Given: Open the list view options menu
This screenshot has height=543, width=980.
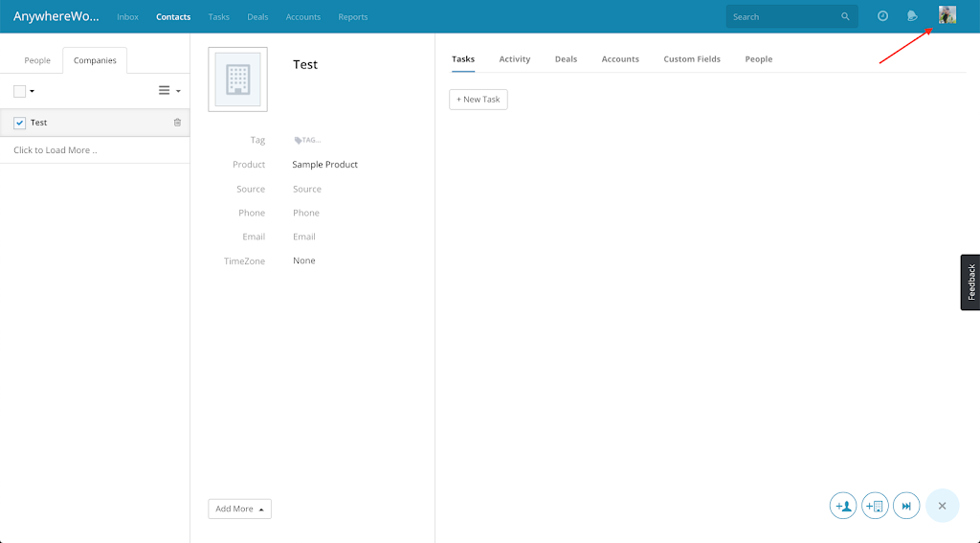Looking at the screenshot, I should tap(169, 91).
